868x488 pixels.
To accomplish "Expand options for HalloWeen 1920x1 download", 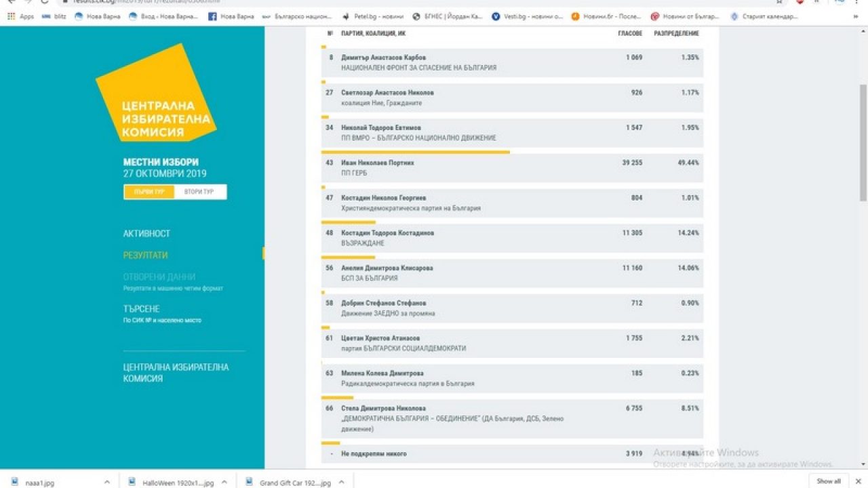I will pyautogui.click(x=224, y=482).
